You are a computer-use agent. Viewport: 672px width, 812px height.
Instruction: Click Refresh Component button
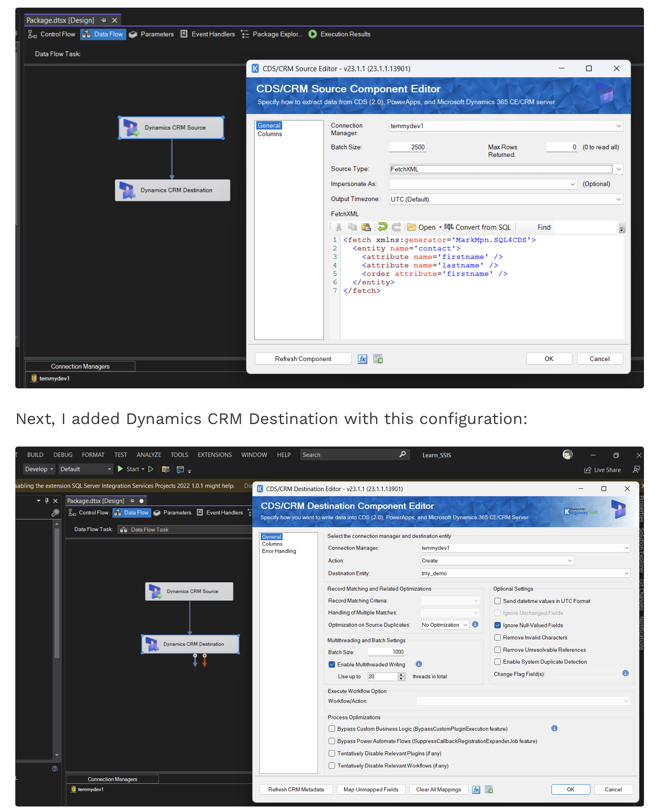(303, 359)
